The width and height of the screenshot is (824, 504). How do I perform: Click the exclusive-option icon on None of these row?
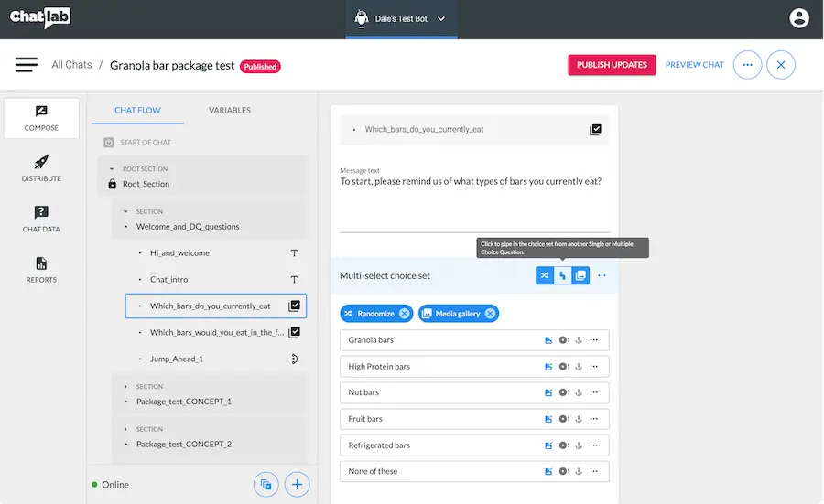tap(563, 471)
